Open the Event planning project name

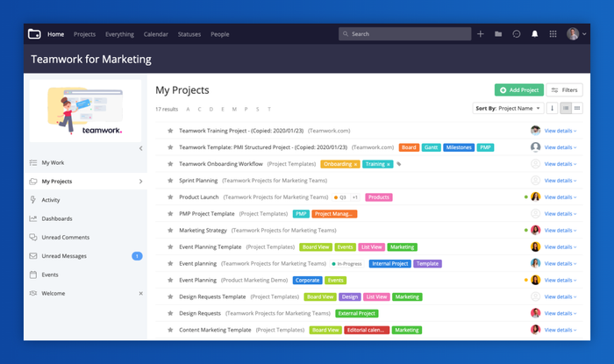pyautogui.click(x=197, y=263)
